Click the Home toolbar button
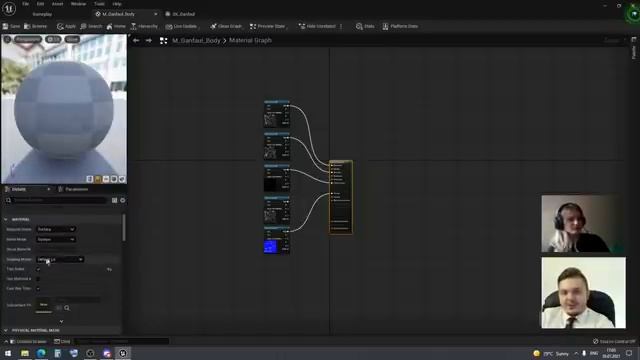The image size is (640, 360). (x=116, y=26)
